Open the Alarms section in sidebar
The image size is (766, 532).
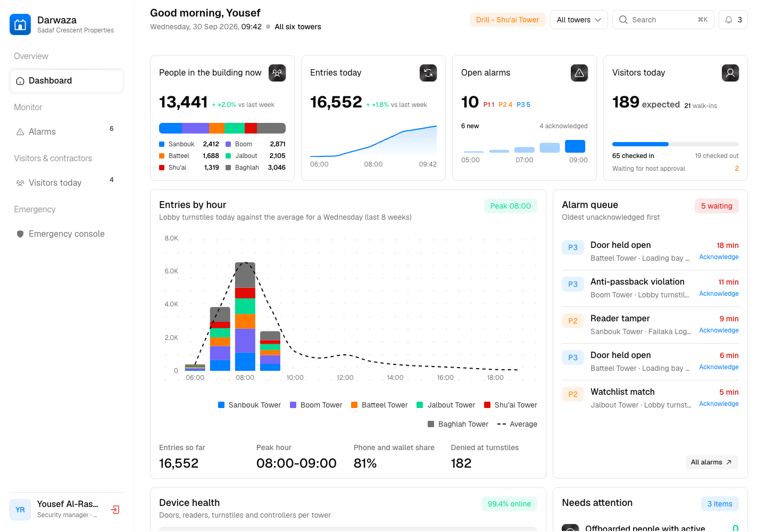point(66,132)
